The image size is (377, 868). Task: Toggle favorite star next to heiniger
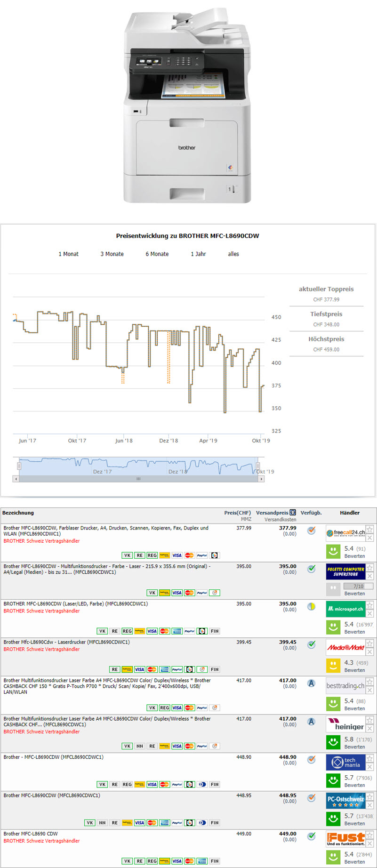coord(370,720)
